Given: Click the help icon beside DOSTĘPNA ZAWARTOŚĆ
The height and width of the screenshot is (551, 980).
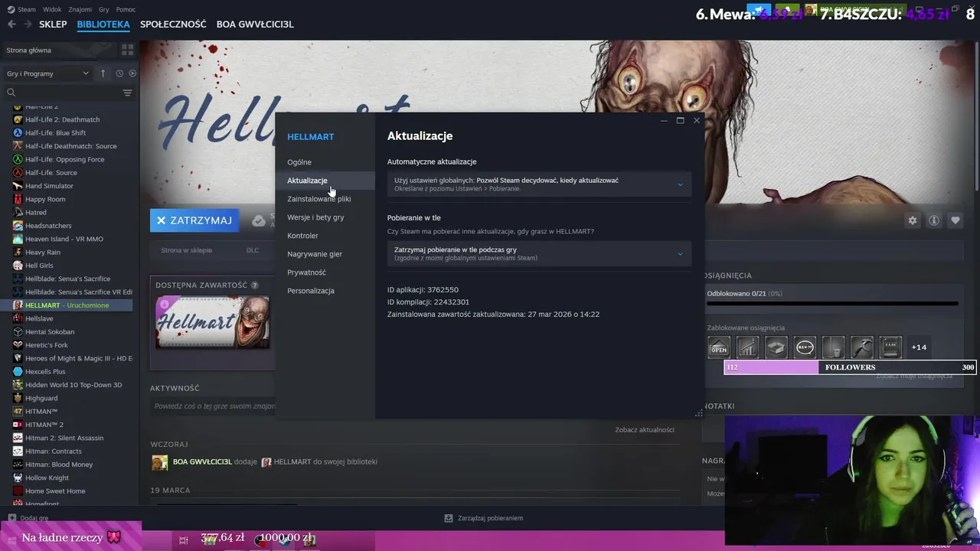Looking at the screenshot, I should click(x=255, y=285).
